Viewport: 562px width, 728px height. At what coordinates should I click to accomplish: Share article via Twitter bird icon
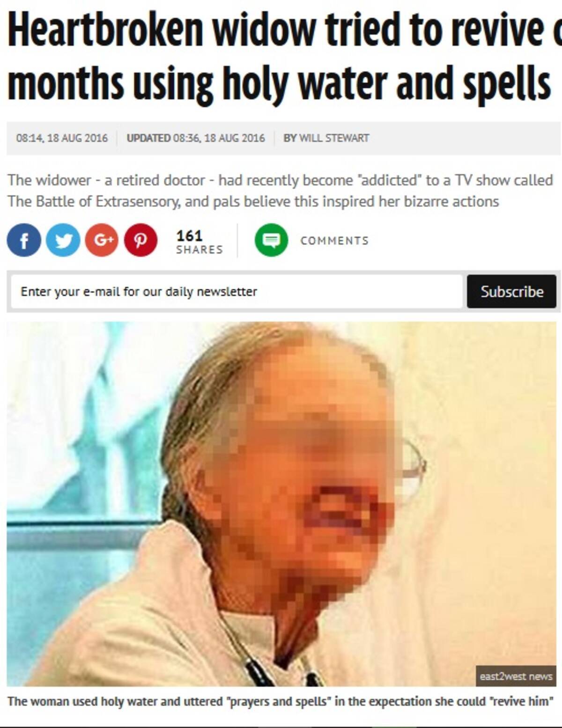coord(63,240)
